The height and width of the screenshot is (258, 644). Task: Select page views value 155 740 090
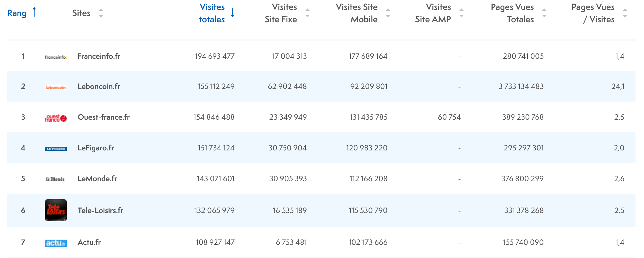pos(523,242)
